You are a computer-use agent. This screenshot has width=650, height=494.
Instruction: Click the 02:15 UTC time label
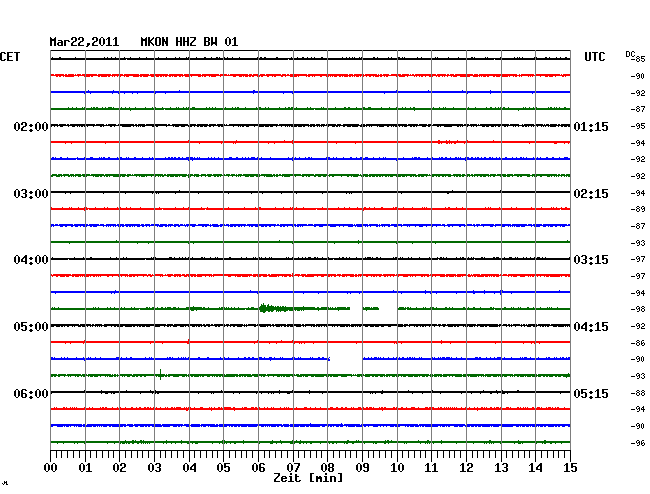(x=591, y=194)
